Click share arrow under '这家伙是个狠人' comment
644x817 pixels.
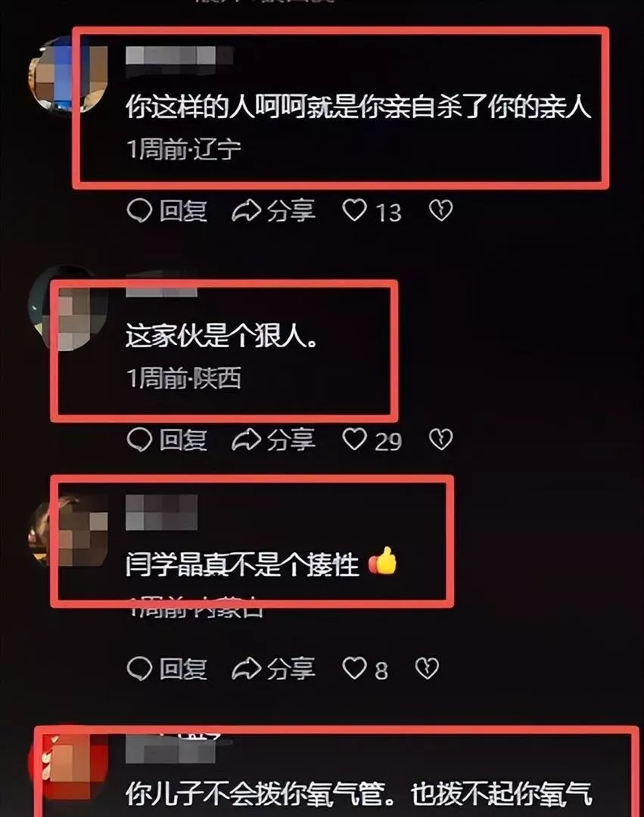tap(245, 440)
